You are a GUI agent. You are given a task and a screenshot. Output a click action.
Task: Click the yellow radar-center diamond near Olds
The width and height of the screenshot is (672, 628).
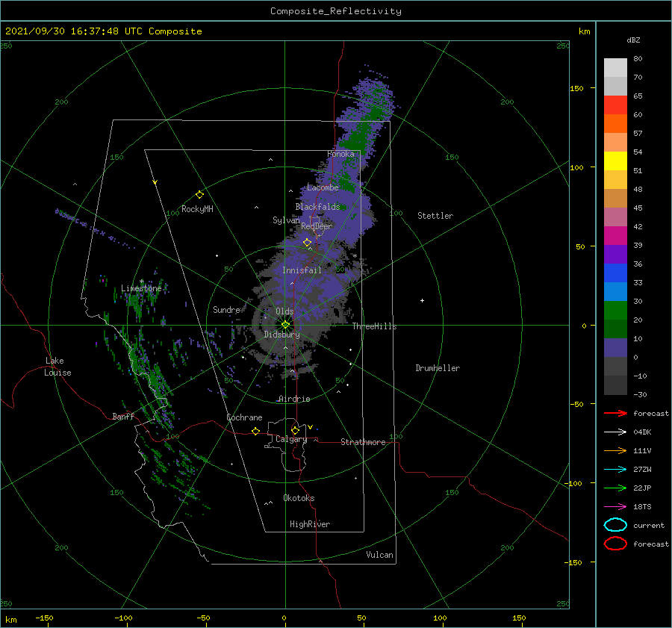285,325
